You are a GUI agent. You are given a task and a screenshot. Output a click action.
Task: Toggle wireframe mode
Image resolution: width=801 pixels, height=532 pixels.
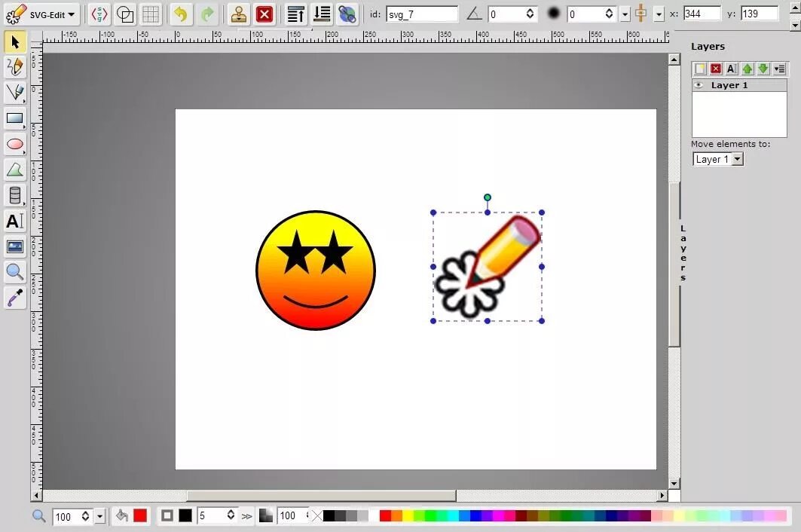125,14
